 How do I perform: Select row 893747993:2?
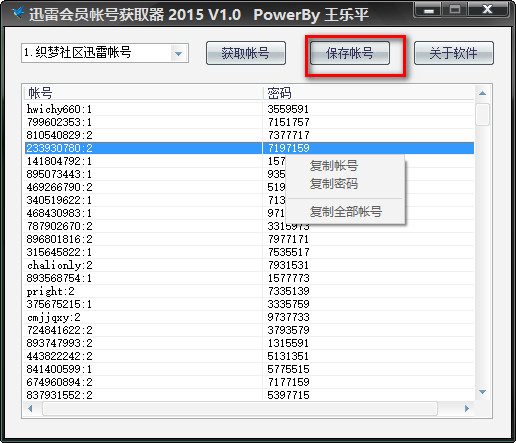click(x=249, y=343)
